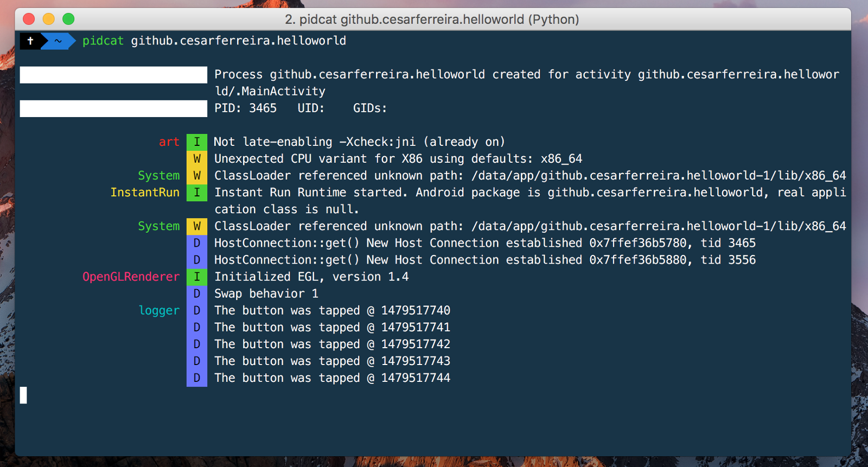Viewport: 868px width, 467px height.
Task: Click the 'InstantRun' tag
Action: (145, 192)
